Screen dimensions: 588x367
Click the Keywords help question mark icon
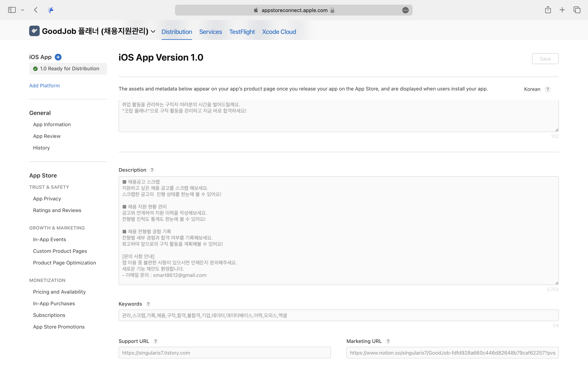coord(148,304)
